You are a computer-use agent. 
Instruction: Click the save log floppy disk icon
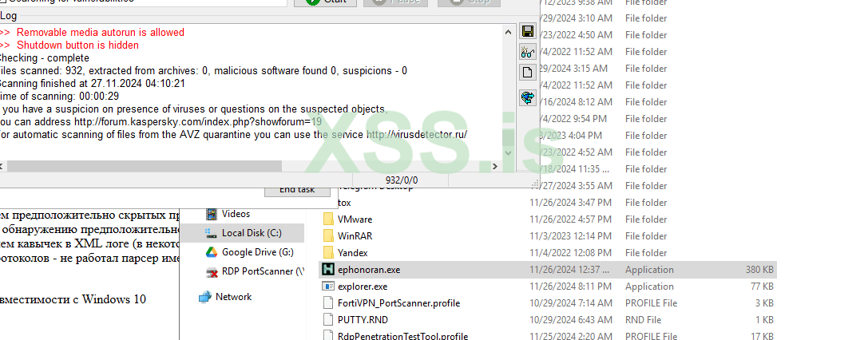click(x=528, y=31)
